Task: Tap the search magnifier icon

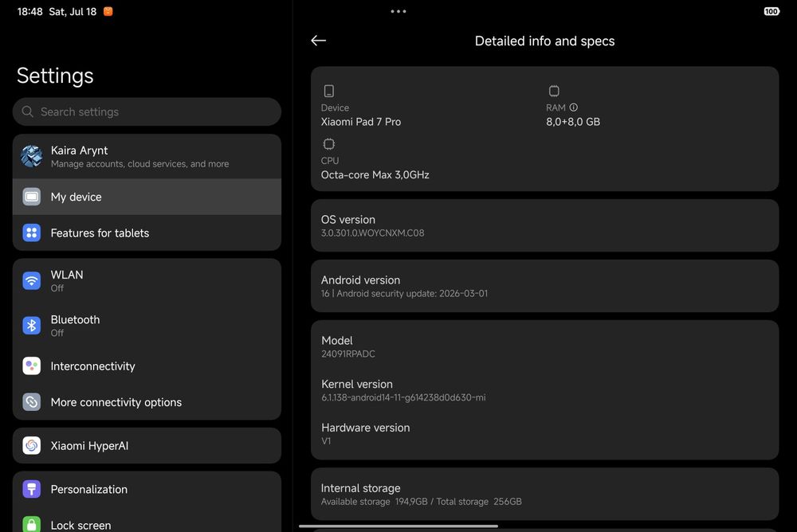Action: click(x=27, y=111)
